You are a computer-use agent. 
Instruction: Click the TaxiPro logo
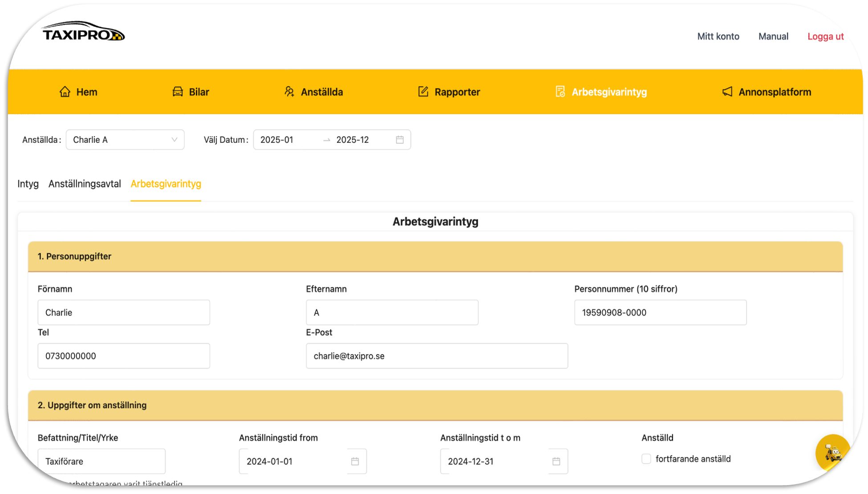coord(83,32)
